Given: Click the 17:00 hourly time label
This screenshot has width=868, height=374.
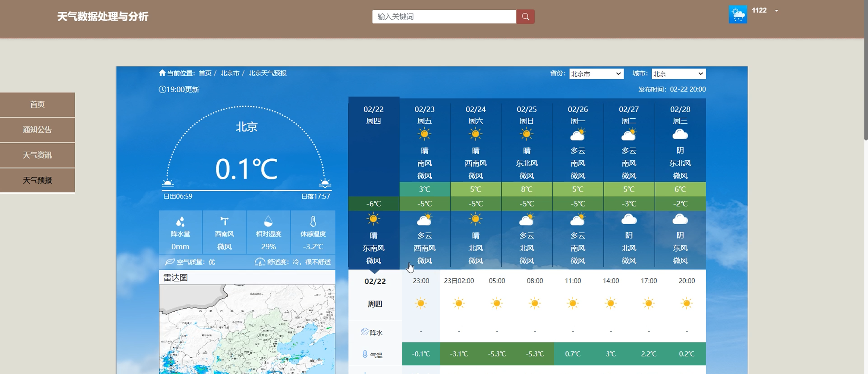Looking at the screenshot, I should pyautogui.click(x=649, y=281).
